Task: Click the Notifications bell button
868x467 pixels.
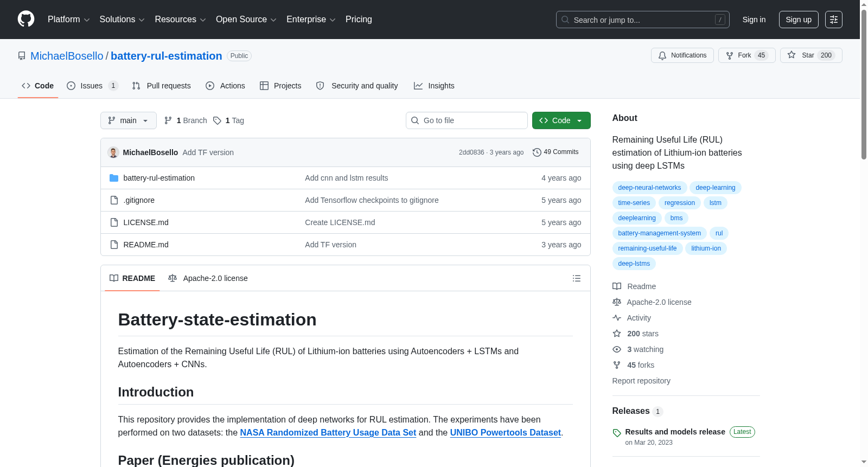Action: [682, 55]
